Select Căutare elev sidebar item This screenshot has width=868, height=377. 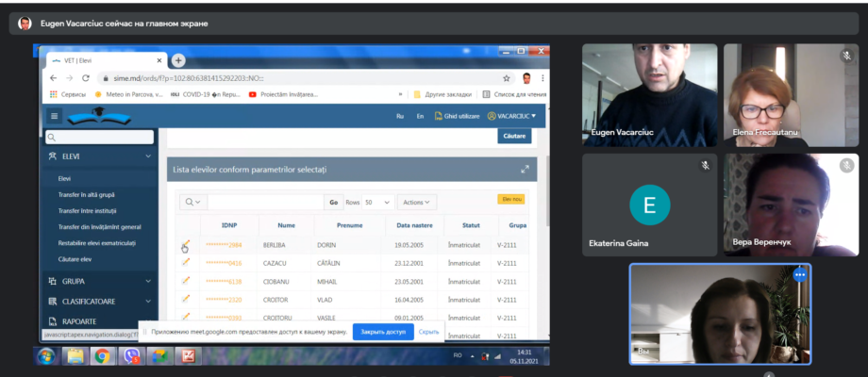point(75,258)
